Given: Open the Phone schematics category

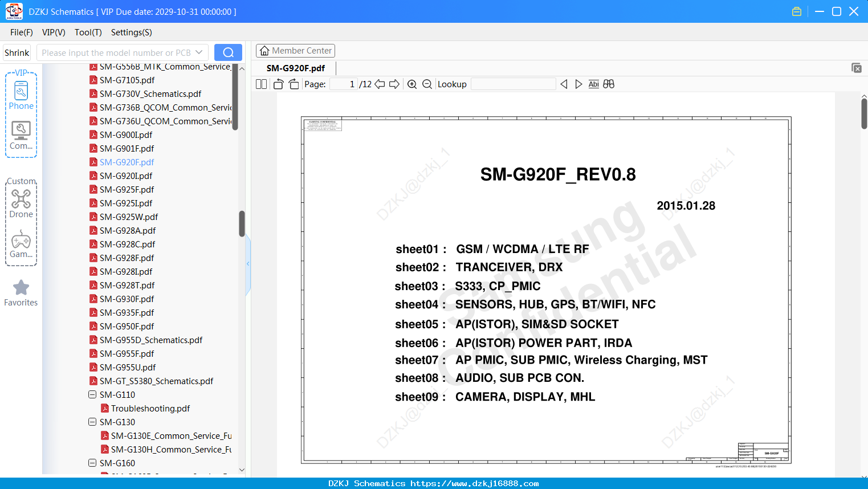Looking at the screenshot, I should click(21, 95).
